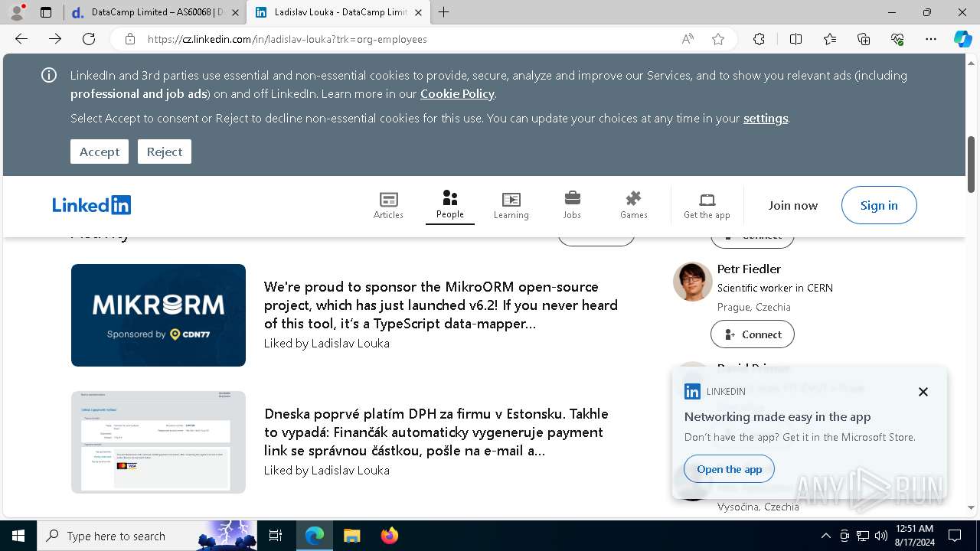This screenshot has height=551, width=980.
Task: Open the Estonian DPH post thumbnail
Action: click(x=158, y=442)
